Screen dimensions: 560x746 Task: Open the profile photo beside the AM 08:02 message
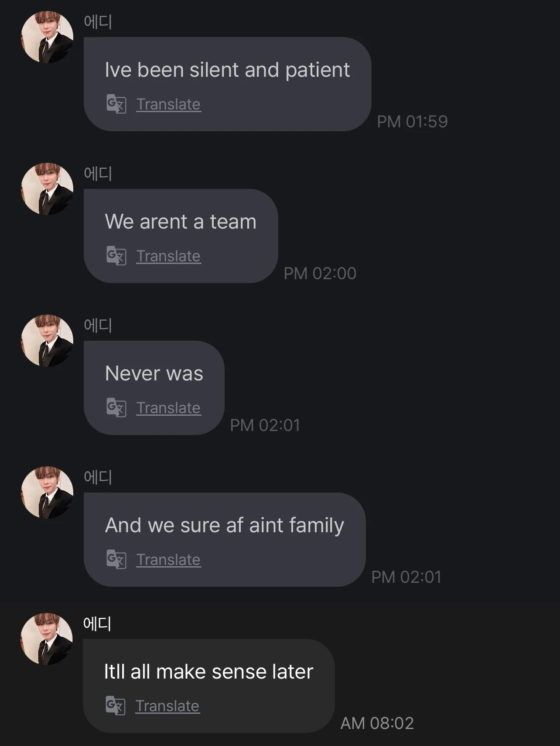(47, 639)
